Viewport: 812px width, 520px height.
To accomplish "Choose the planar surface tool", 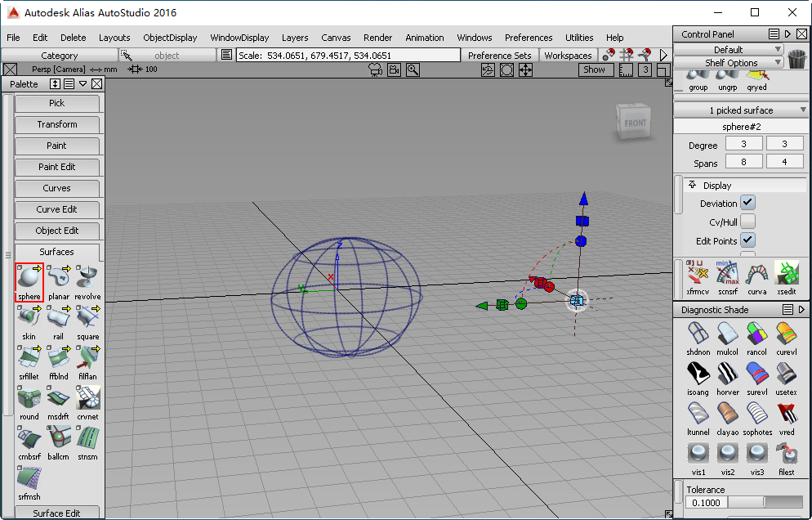I will click(x=59, y=282).
